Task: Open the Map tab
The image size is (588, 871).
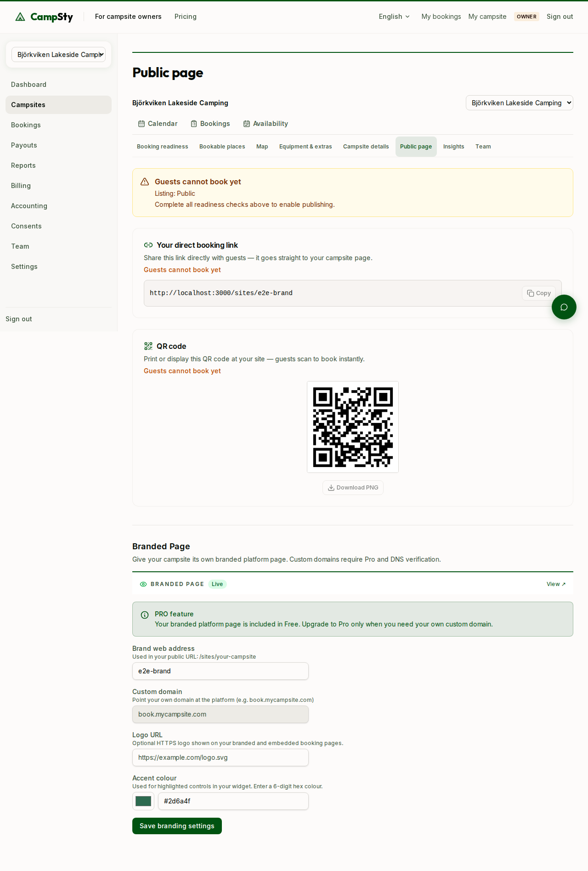Action: click(262, 147)
